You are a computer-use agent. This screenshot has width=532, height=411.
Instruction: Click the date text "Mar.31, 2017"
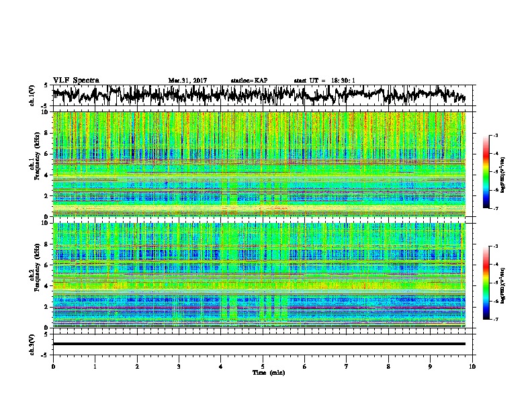(x=187, y=81)
